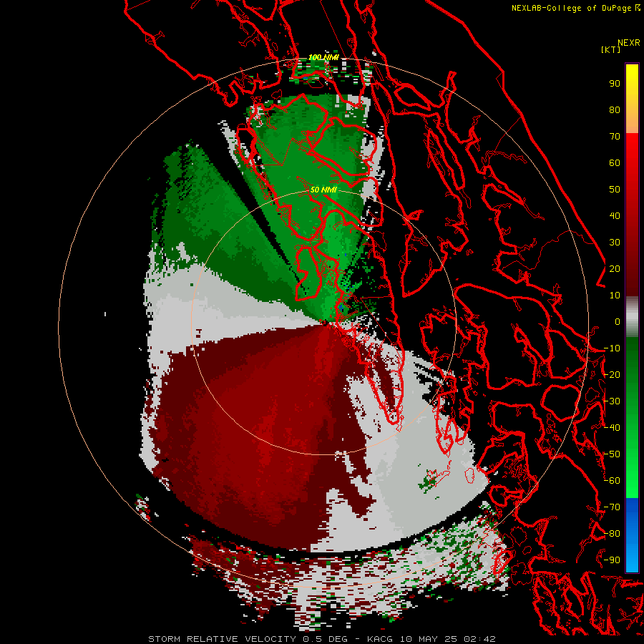The image size is (644, 644).
Task: Pick the gray zero-velocity segment of color bar
Action: coord(632,318)
